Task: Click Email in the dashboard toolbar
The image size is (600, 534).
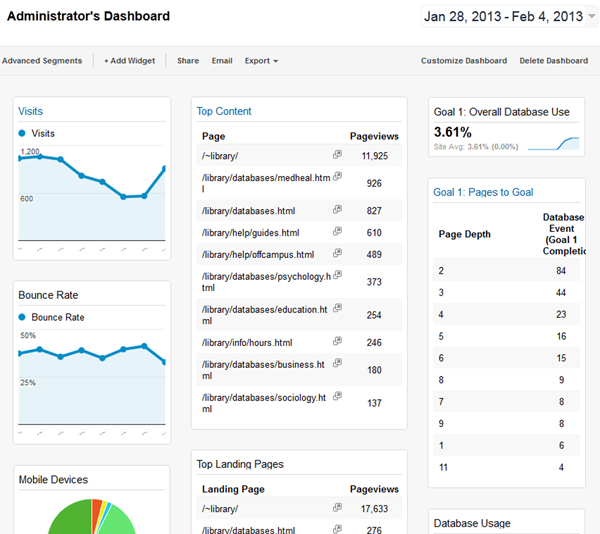Action: pos(222,61)
